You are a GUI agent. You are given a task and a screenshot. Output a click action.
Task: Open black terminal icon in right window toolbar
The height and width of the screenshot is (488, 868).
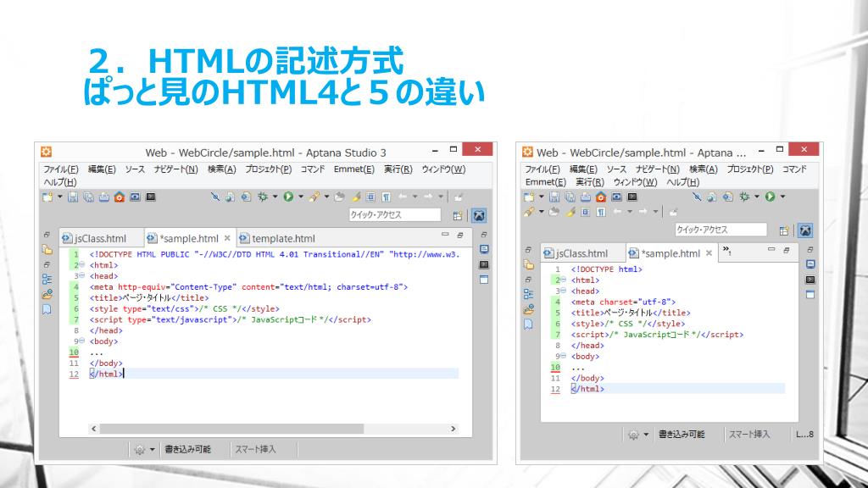tap(632, 197)
